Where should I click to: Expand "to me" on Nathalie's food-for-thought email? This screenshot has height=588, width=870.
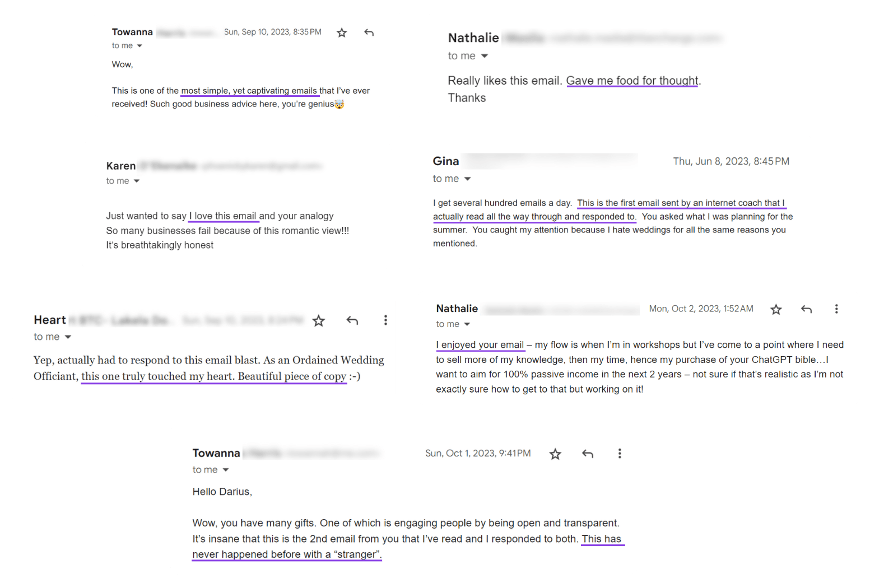pos(485,56)
